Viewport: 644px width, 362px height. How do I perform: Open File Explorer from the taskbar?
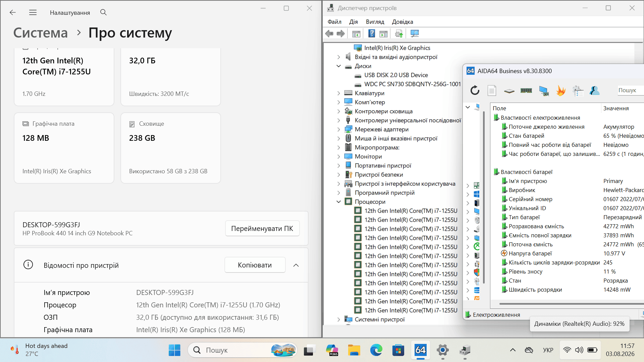[354, 350]
